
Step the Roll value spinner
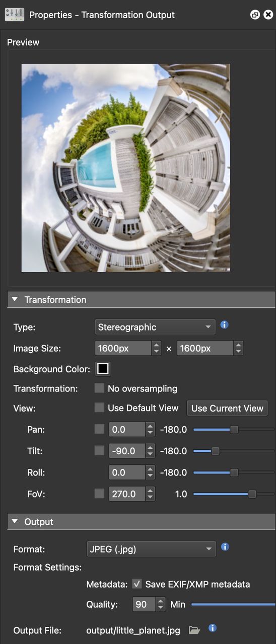pos(150,473)
